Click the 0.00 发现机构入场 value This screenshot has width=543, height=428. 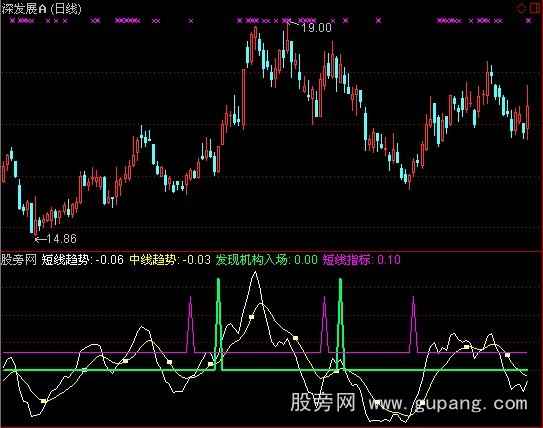pos(305,260)
